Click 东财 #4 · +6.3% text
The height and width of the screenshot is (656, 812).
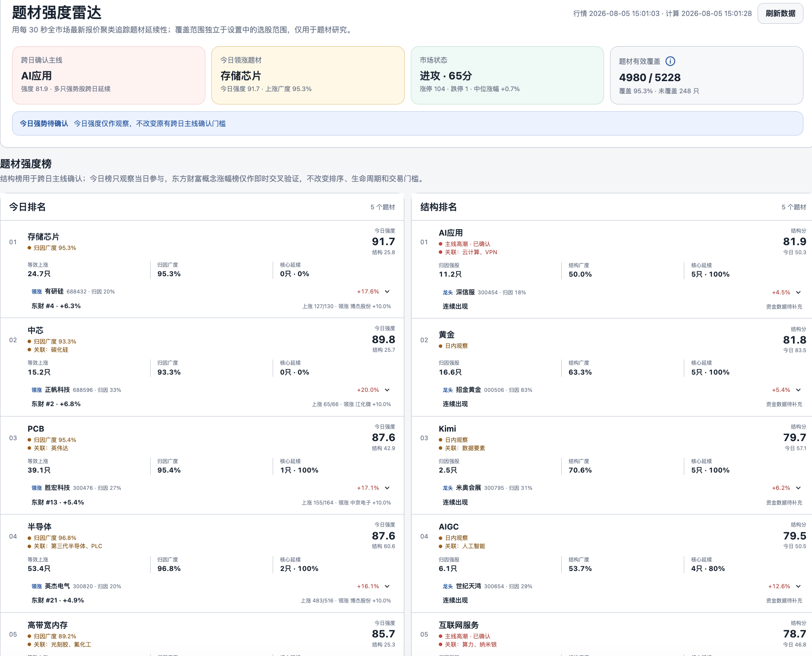56,306
